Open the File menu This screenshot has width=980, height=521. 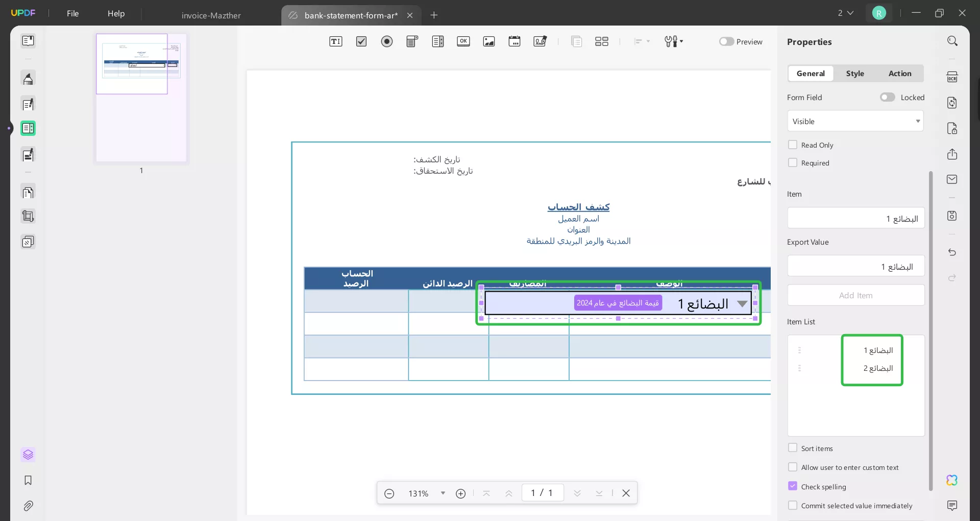point(72,13)
